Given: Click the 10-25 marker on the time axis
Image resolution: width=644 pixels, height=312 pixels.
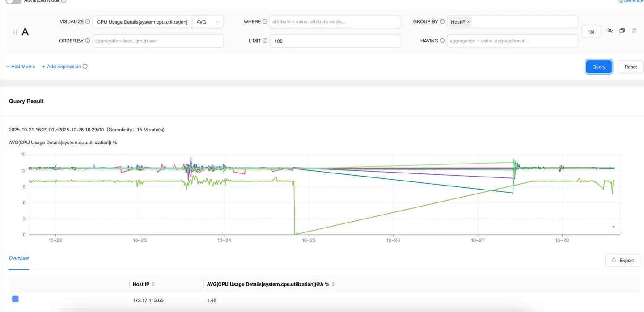Looking at the screenshot, I should click(309, 240).
